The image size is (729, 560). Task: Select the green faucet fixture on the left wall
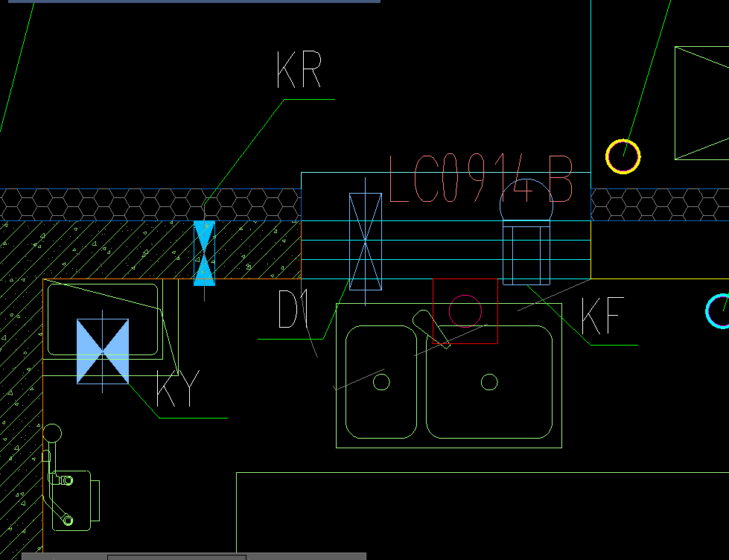click(x=71, y=478)
